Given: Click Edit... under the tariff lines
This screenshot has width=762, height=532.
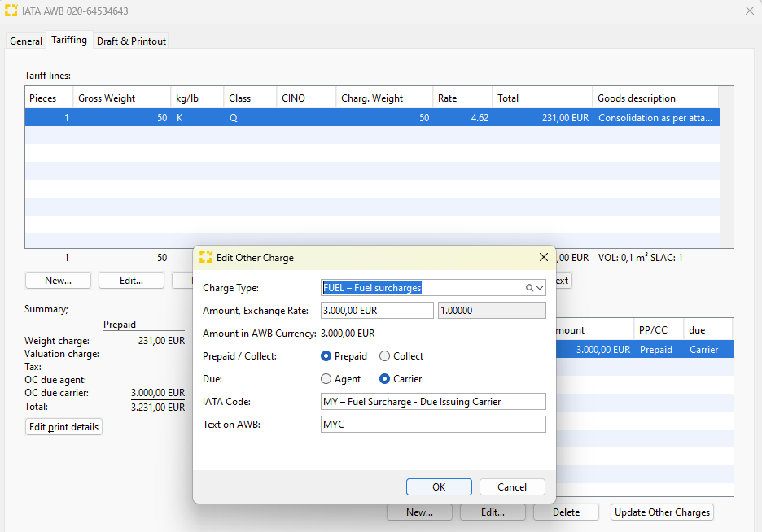Looking at the screenshot, I should coord(131,281).
